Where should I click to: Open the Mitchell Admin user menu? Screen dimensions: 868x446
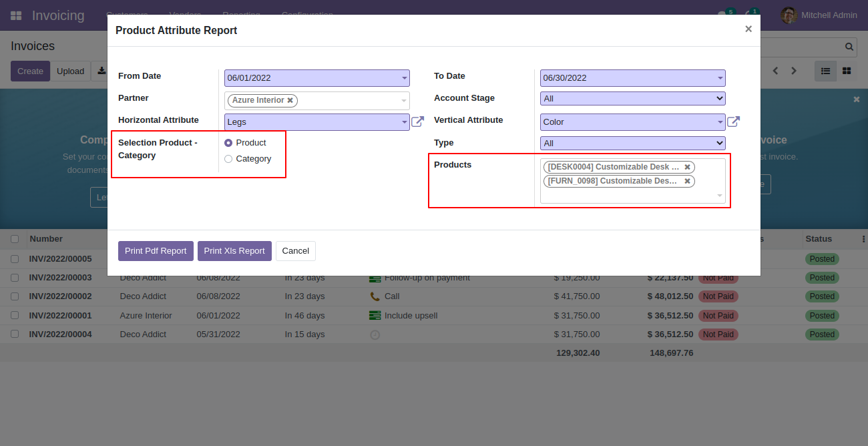[819, 15]
